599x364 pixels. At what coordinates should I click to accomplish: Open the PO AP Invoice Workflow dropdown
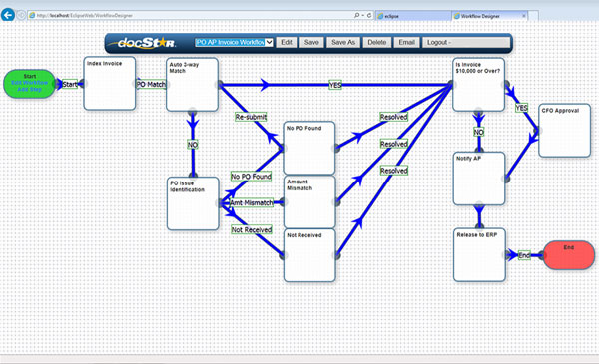click(234, 42)
